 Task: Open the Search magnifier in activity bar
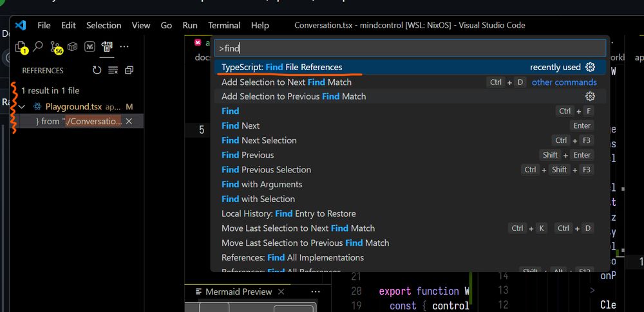click(x=38, y=47)
